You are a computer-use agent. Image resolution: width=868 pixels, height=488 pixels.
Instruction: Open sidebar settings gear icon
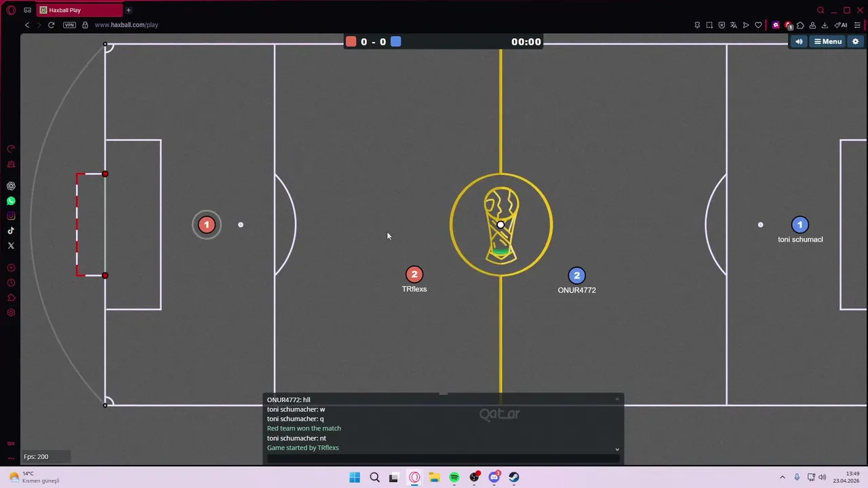[11, 312]
